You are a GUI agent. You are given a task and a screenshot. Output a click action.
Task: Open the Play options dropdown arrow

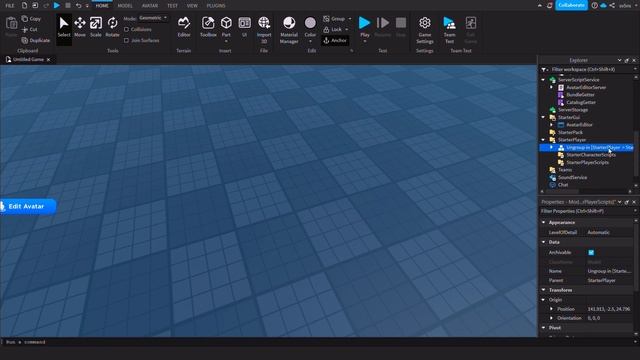(365, 42)
